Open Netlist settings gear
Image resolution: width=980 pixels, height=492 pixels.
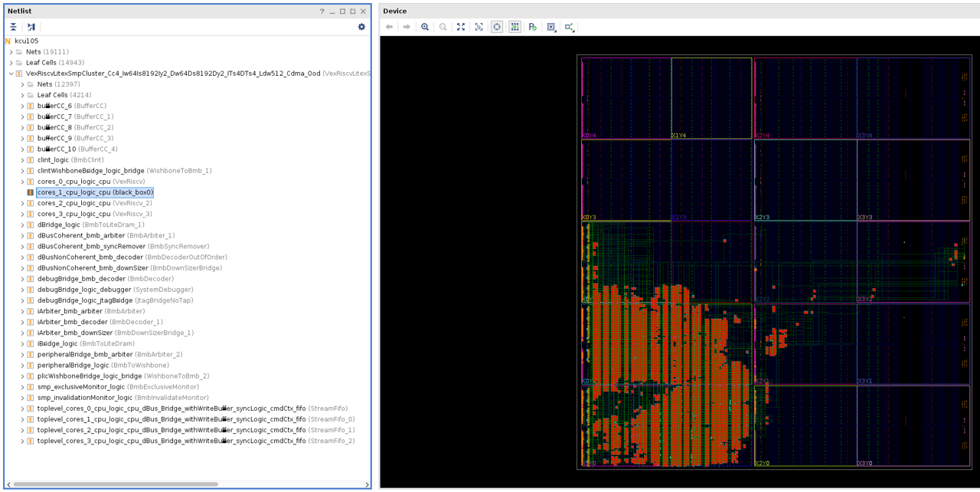[x=361, y=27]
